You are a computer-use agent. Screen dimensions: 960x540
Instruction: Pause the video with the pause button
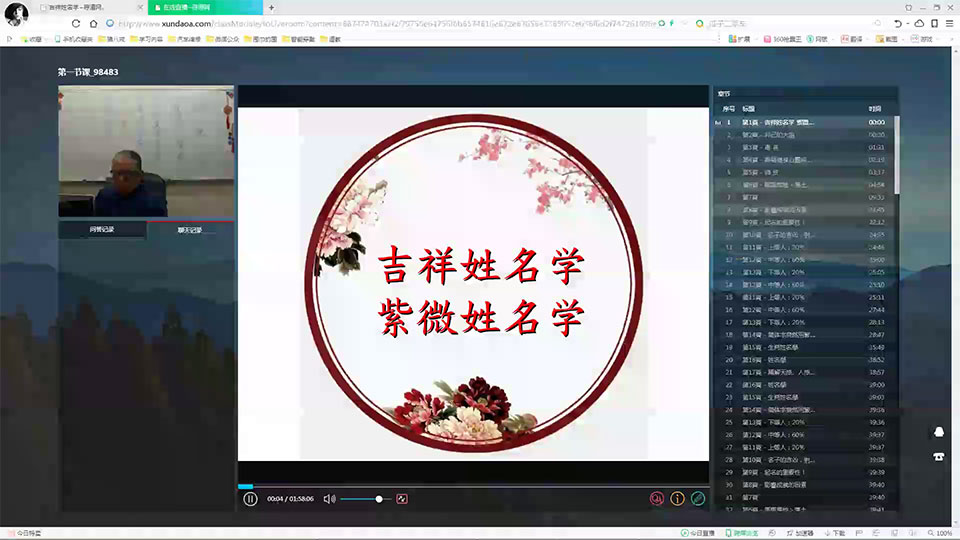[250, 499]
